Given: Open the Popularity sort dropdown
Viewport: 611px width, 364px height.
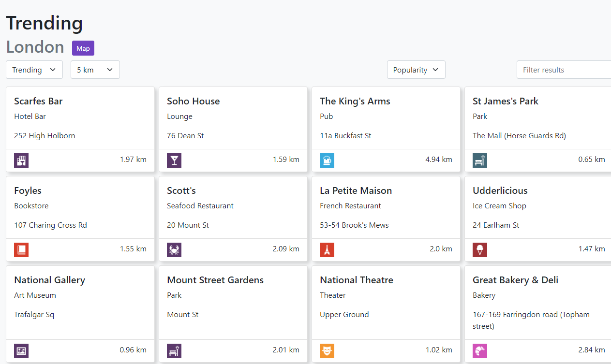Looking at the screenshot, I should pos(416,70).
